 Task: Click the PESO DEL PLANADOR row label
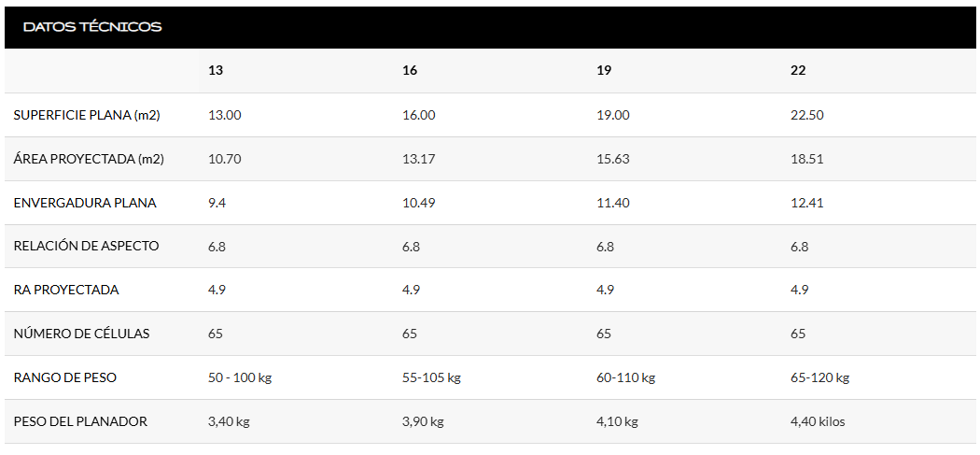pos(80,421)
